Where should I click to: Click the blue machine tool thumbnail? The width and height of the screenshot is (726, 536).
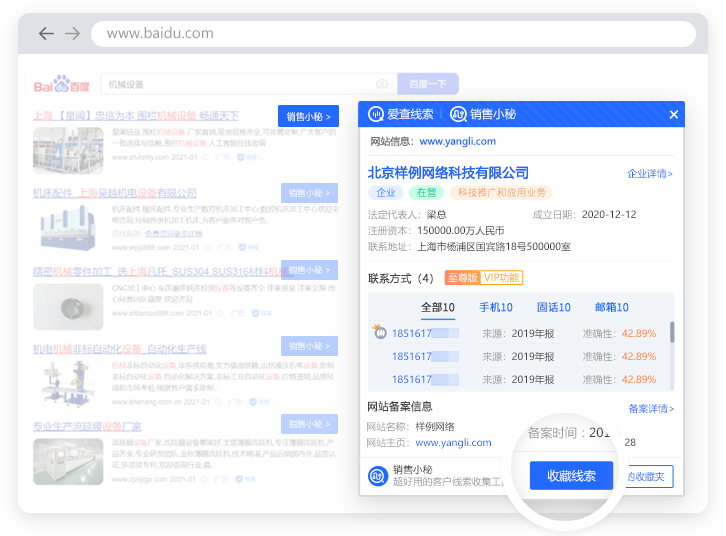coord(68,228)
